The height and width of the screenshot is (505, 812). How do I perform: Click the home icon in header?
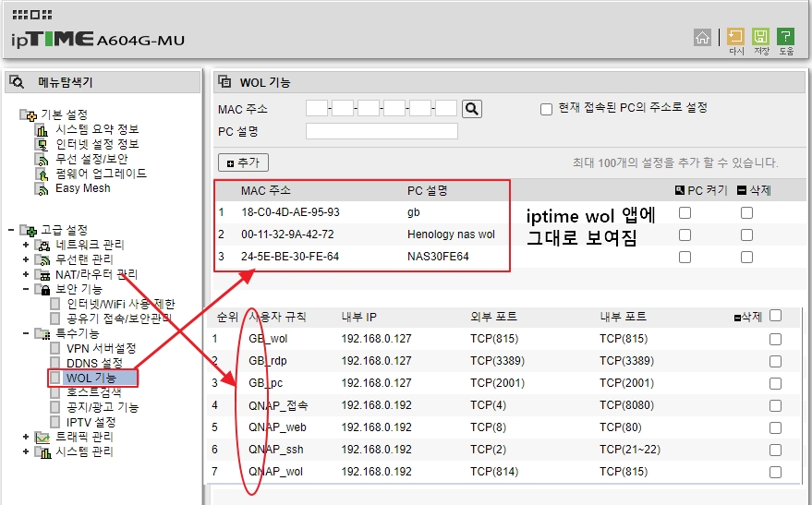point(703,37)
